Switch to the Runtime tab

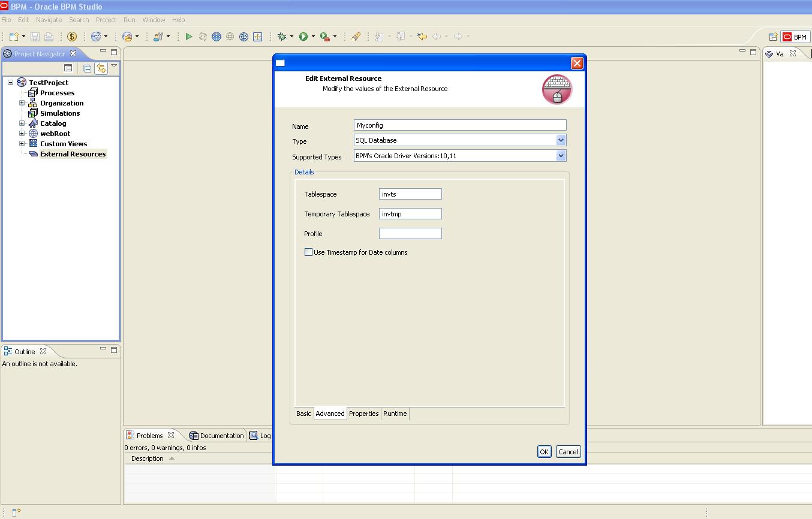pos(395,414)
